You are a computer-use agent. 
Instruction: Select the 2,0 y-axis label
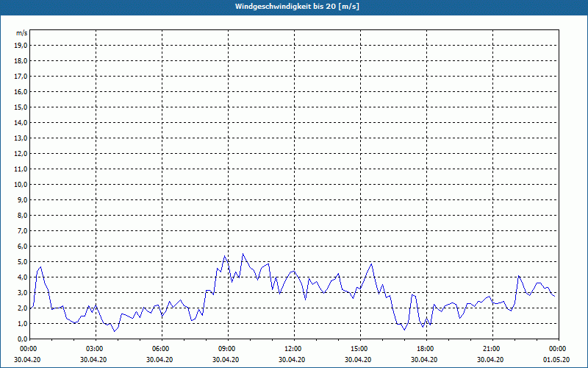click(x=23, y=308)
